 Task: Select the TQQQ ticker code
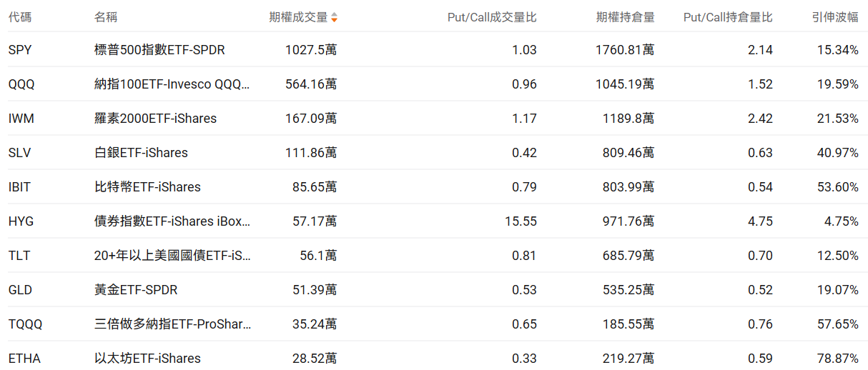[26, 324]
